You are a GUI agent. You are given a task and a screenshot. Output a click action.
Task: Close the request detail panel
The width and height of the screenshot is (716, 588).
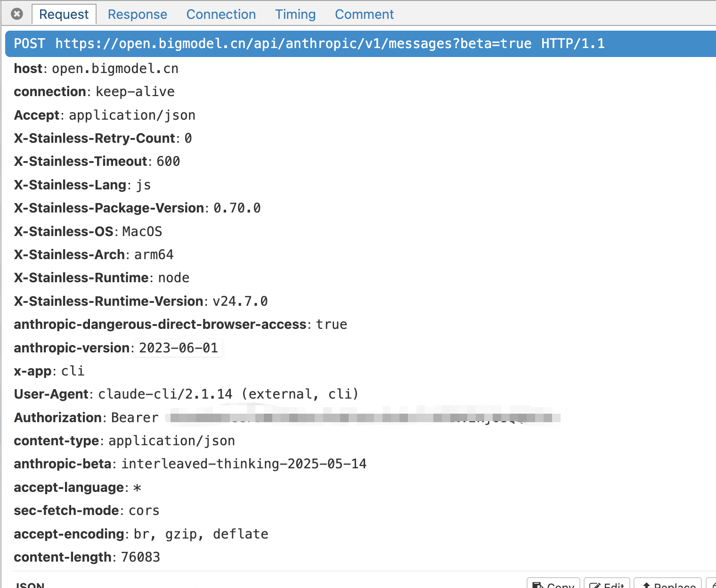click(17, 14)
